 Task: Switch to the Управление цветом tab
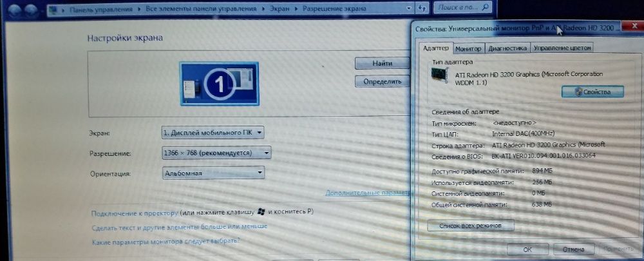tap(562, 48)
